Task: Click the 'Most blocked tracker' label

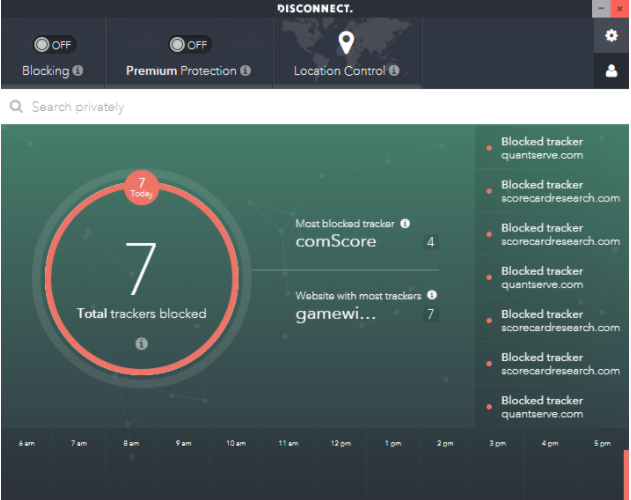Action: (x=345, y=224)
